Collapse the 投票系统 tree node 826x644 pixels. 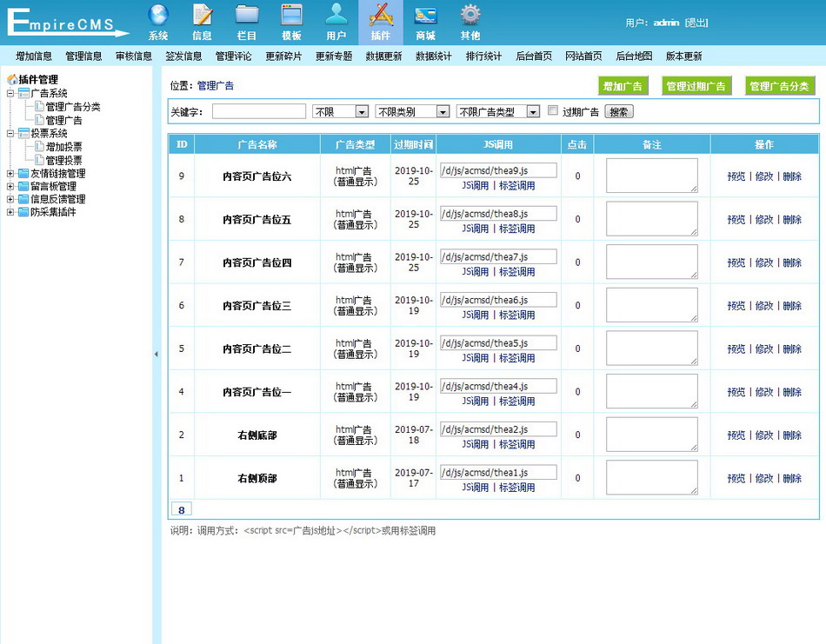[x=10, y=133]
